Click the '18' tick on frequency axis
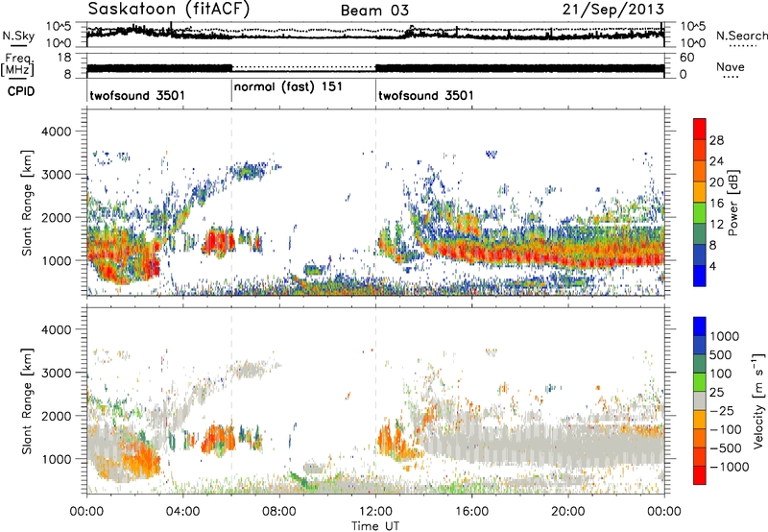 coord(63,58)
